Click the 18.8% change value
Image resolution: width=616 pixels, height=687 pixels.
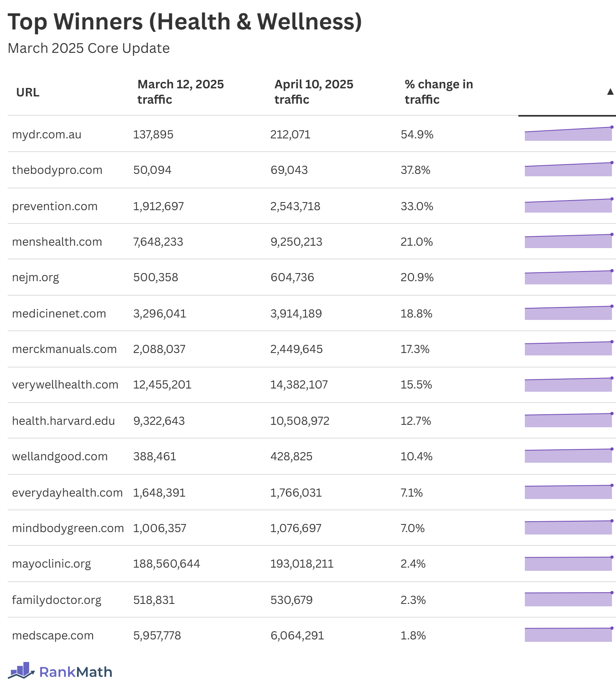416,313
